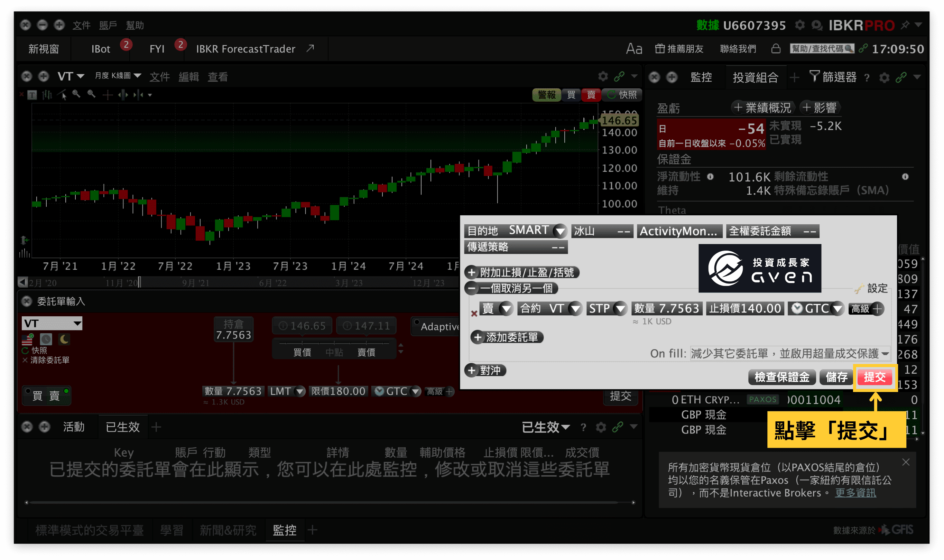Activate the crosshair tool on the chart toolbar
Viewport: 944px width, 560px height.
click(108, 95)
